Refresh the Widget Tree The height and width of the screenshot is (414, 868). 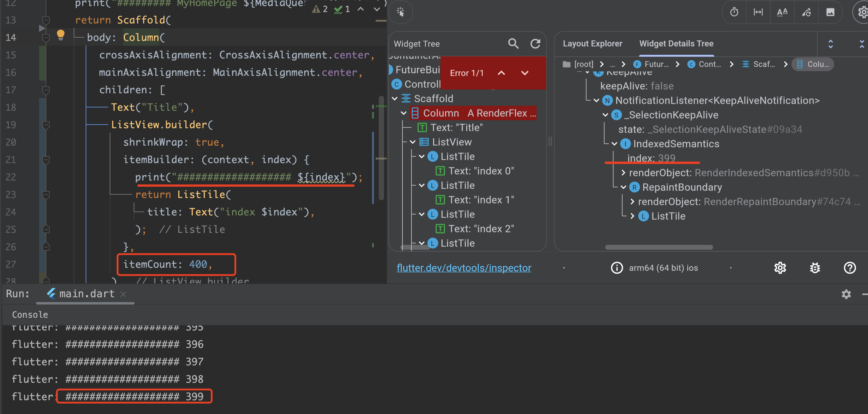(535, 44)
